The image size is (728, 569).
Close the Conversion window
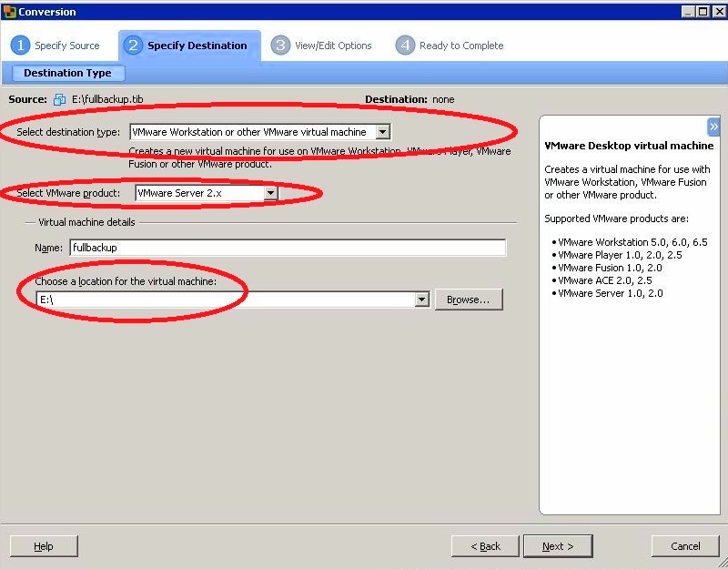[719, 11]
